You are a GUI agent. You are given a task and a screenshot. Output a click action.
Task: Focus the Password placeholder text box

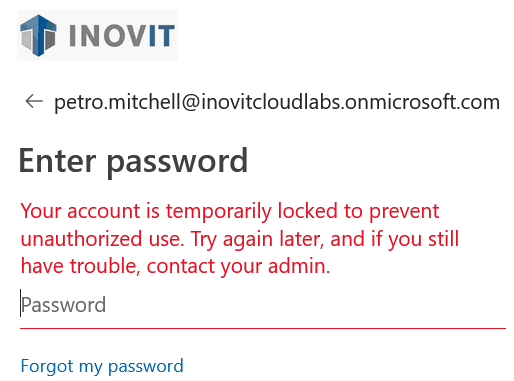coord(263,305)
